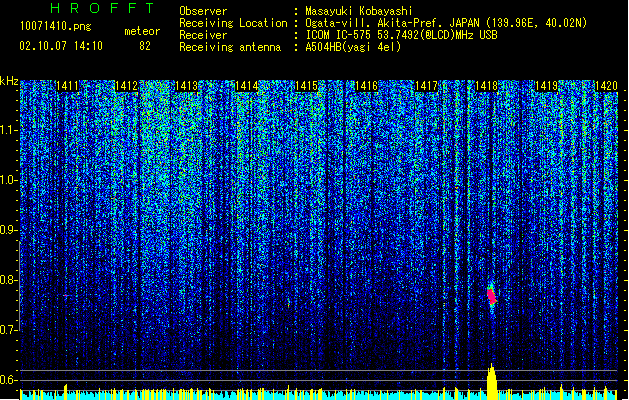Click the kHz axis unit label
Viewport: 629px width, 400px height.
tap(9, 81)
